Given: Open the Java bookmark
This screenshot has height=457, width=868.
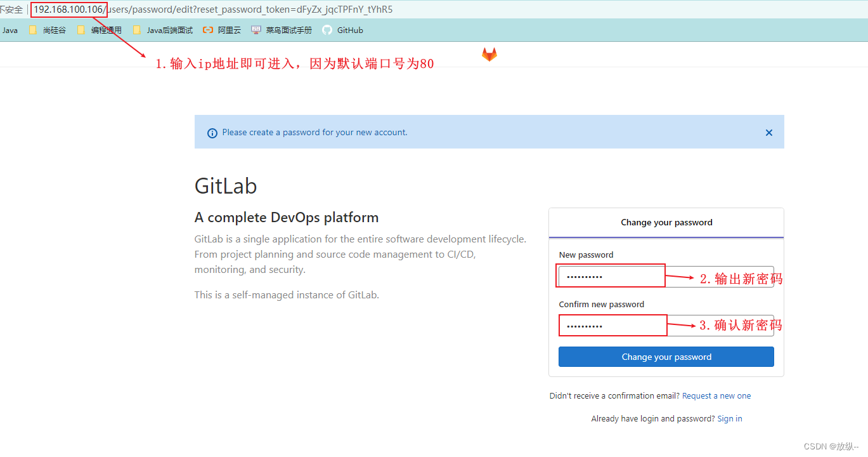Looking at the screenshot, I should click(x=10, y=30).
